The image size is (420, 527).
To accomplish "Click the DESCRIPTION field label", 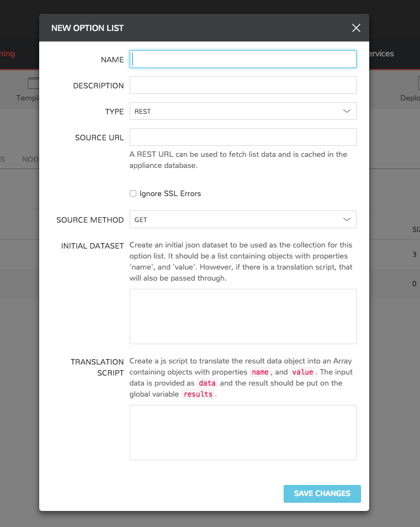I will pyautogui.click(x=98, y=86).
